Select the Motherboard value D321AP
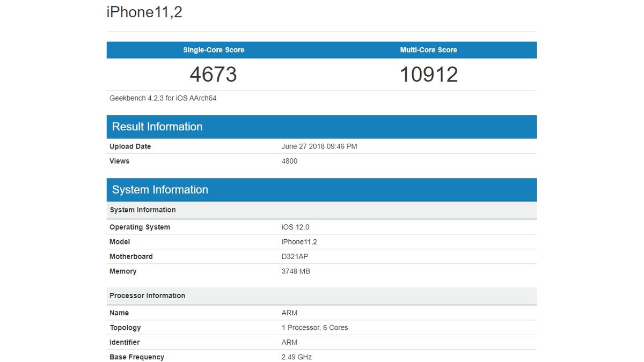The width and height of the screenshot is (644, 362). 295,256
